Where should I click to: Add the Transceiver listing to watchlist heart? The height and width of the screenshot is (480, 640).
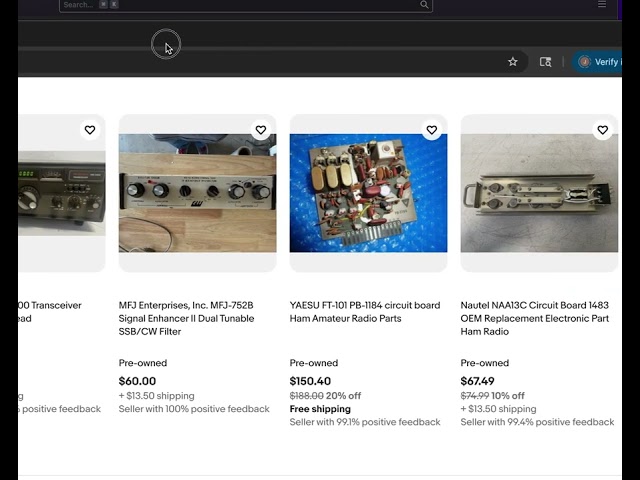[x=90, y=130]
